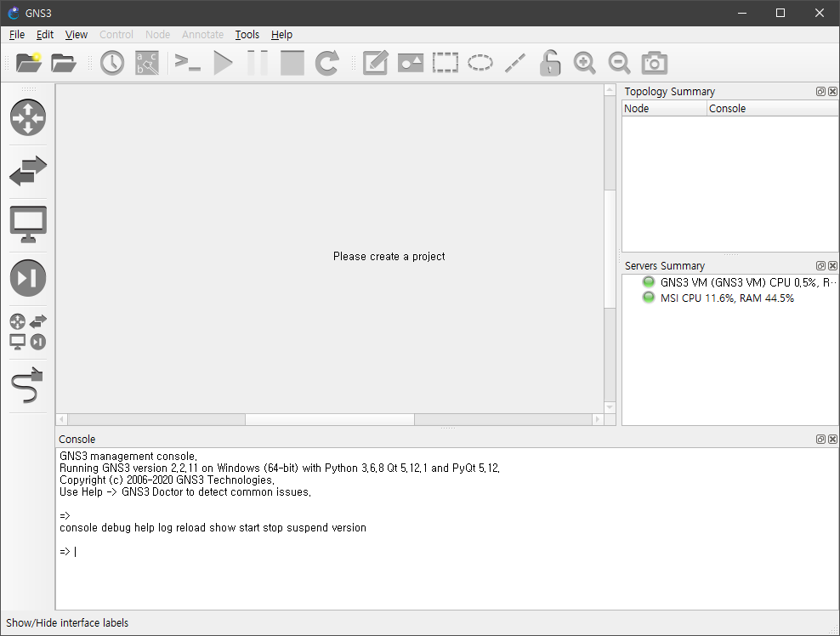Toggle Show/Hide interface labels icon

(147, 63)
